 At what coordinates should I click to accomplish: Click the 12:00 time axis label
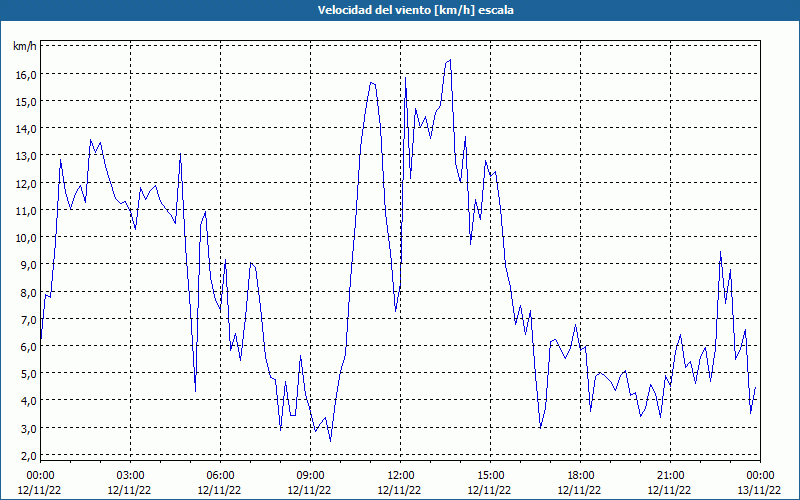coord(401,476)
